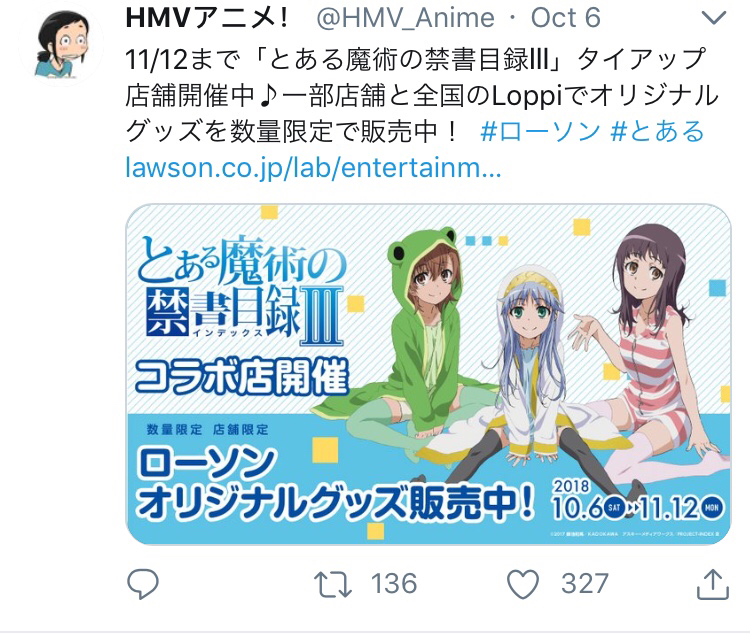Open the #ローソン hashtag
Screen dimensions: 750x643
[x=540, y=131]
